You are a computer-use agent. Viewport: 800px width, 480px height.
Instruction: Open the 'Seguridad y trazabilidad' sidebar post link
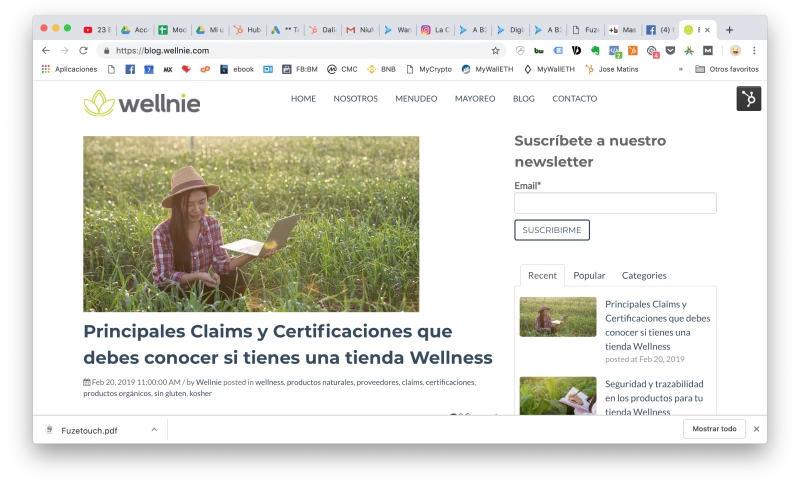(654, 397)
